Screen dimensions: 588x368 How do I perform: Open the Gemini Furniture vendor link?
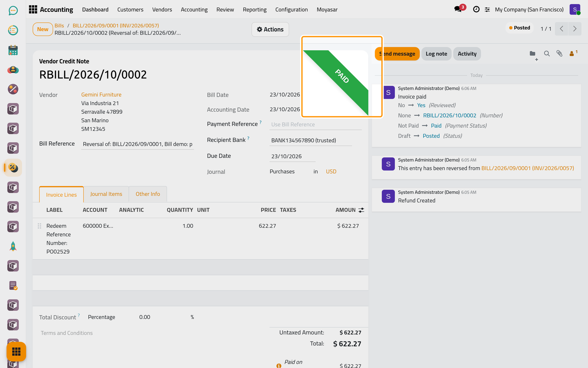tap(101, 95)
